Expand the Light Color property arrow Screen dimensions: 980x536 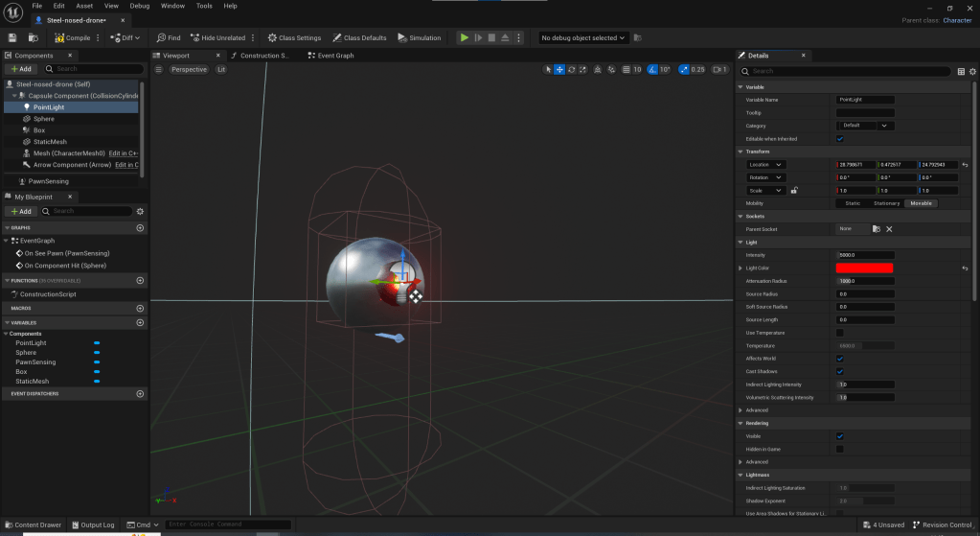point(741,268)
